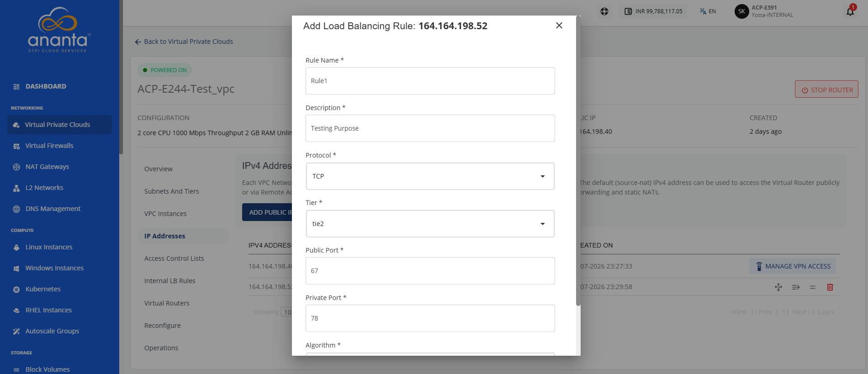868x374 pixels.
Task: Delete the 164.164.198.52 IP row via trash icon
Action: [x=830, y=287]
